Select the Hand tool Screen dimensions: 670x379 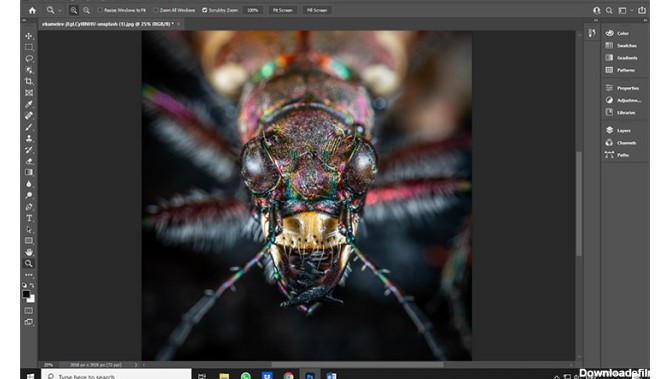pyautogui.click(x=29, y=252)
